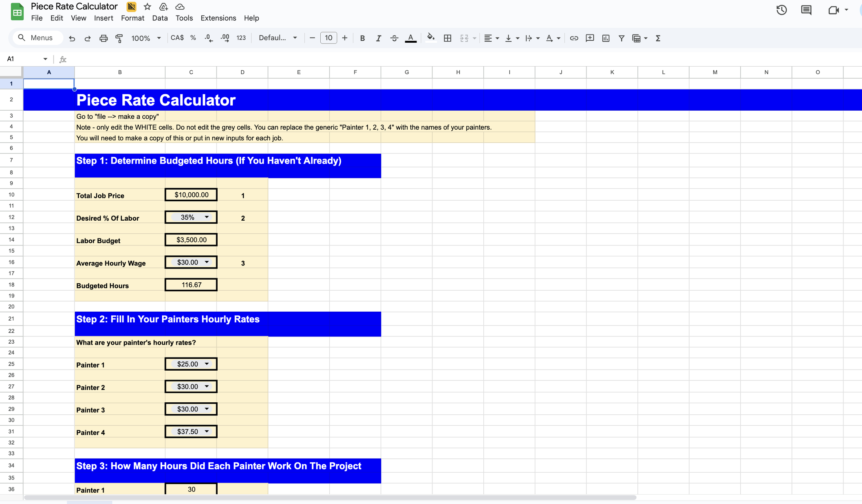Screen dimensions: 862x504
Task: Open the File menu
Action: (37, 18)
